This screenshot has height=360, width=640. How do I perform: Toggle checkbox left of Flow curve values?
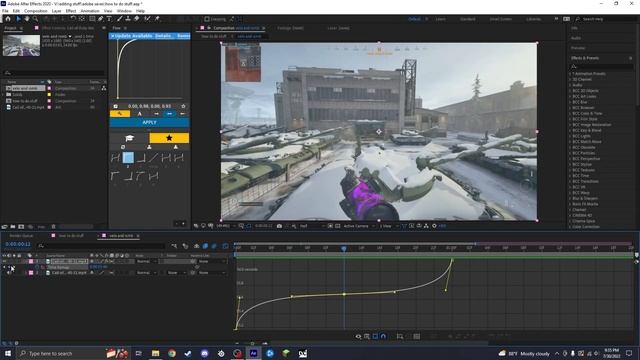coord(116,106)
